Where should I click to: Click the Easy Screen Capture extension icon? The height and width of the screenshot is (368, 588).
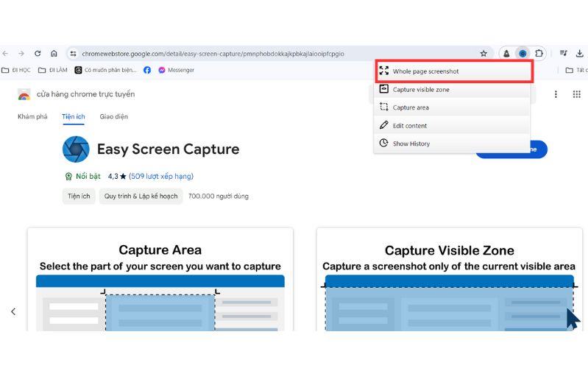pyautogui.click(x=523, y=54)
